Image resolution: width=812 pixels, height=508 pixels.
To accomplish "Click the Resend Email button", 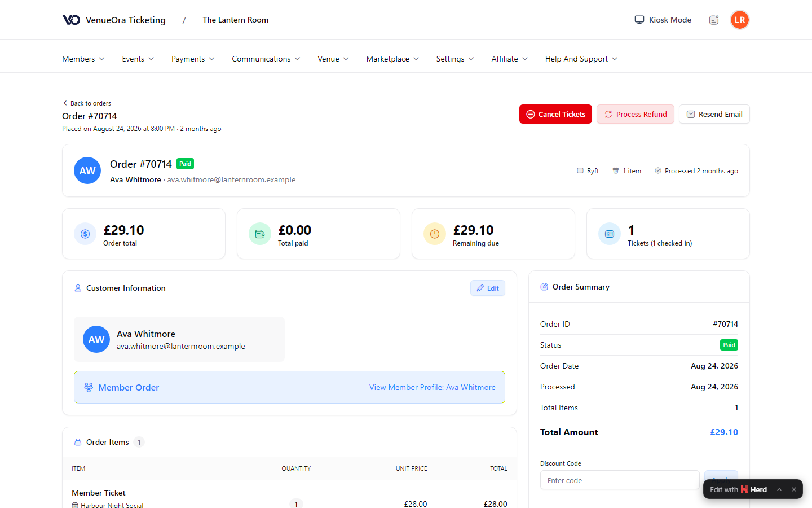I will (x=714, y=114).
